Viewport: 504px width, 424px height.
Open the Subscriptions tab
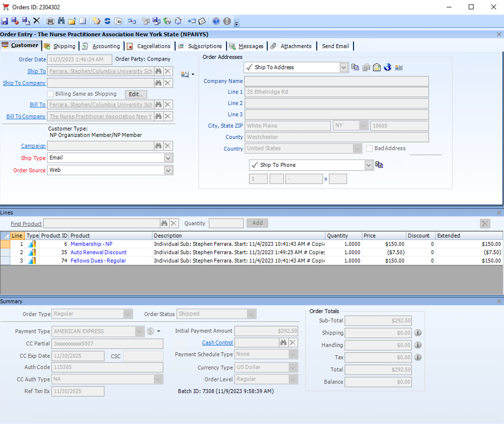click(204, 46)
